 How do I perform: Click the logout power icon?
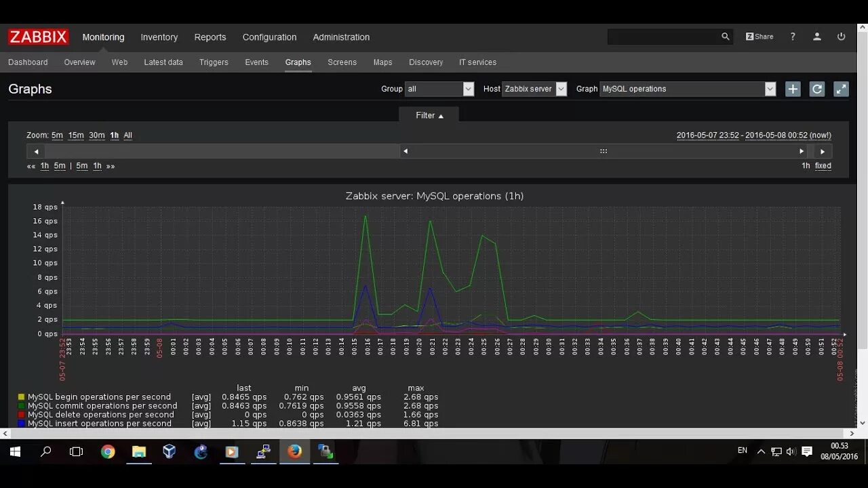coord(842,37)
